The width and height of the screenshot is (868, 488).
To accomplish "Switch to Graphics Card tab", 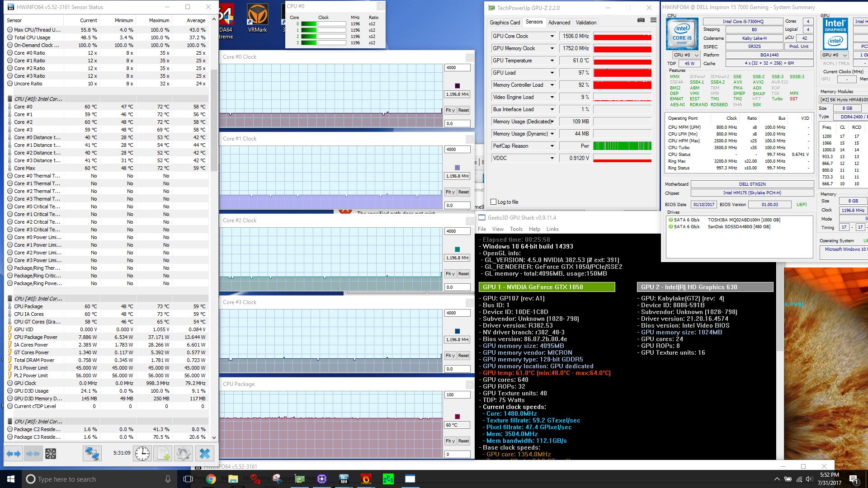I will (505, 22).
